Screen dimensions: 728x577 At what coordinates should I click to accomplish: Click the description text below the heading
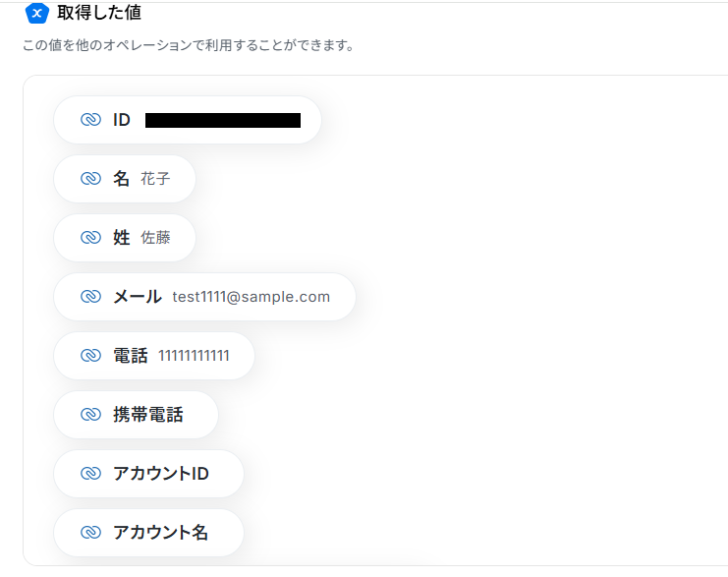(188, 46)
